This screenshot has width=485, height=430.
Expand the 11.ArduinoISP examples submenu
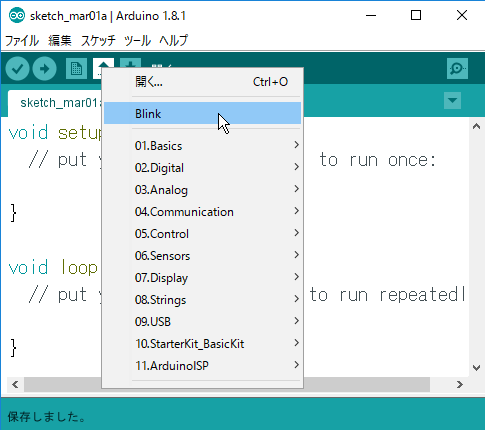coord(202,366)
